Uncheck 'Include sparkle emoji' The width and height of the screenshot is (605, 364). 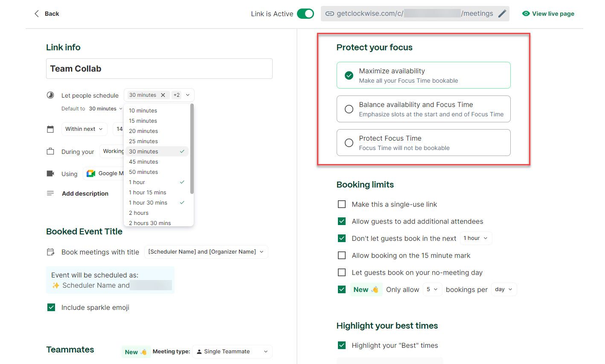51,307
